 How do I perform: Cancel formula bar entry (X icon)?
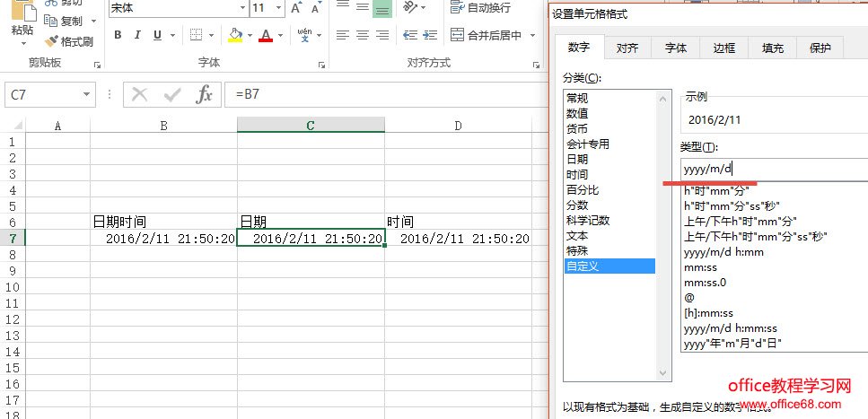click(139, 94)
